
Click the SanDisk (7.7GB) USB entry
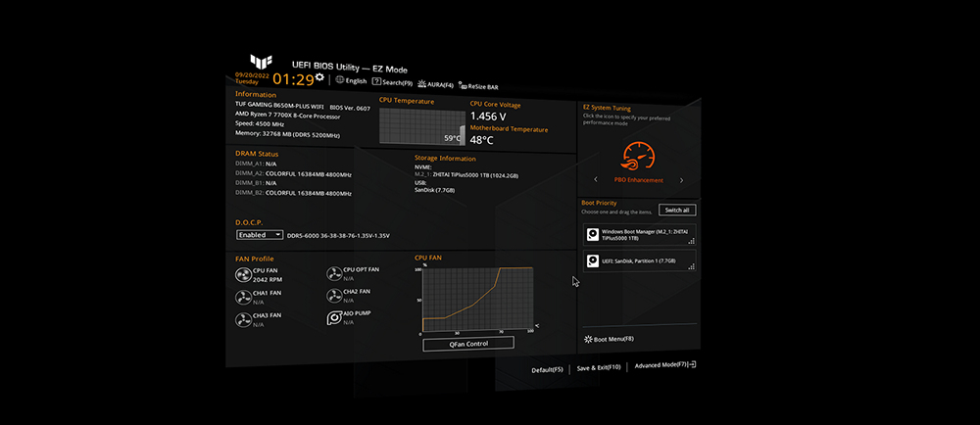[435, 190]
